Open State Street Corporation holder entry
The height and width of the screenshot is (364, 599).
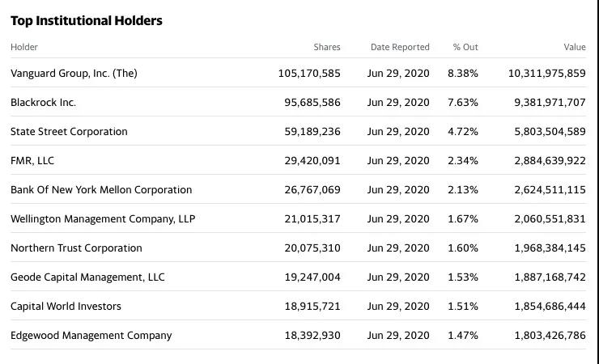tap(69, 132)
